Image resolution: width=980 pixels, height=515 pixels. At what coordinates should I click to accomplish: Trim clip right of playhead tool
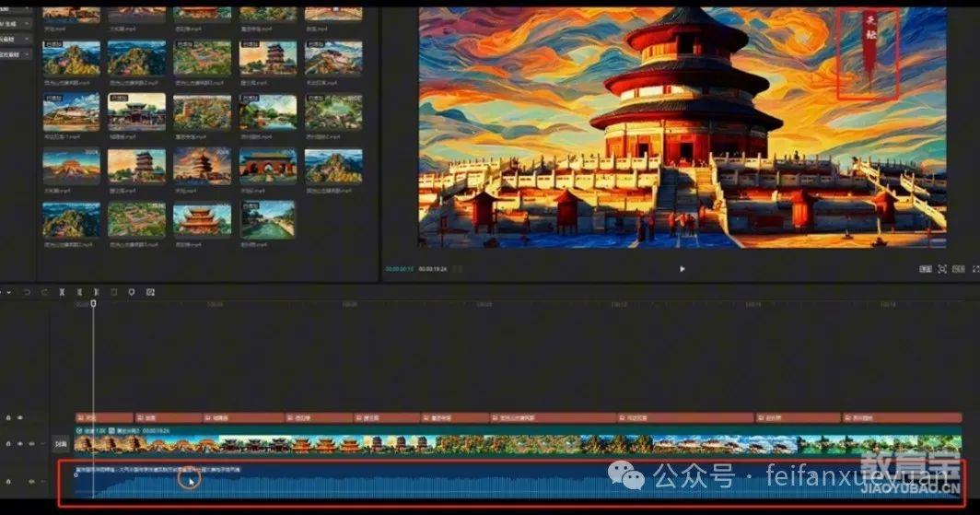click(96, 292)
